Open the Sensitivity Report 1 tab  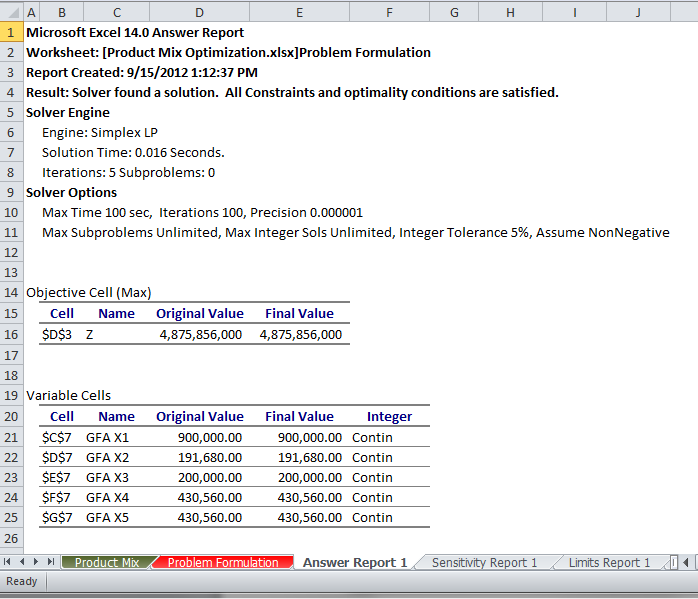pyautogui.click(x=484, y=563)
